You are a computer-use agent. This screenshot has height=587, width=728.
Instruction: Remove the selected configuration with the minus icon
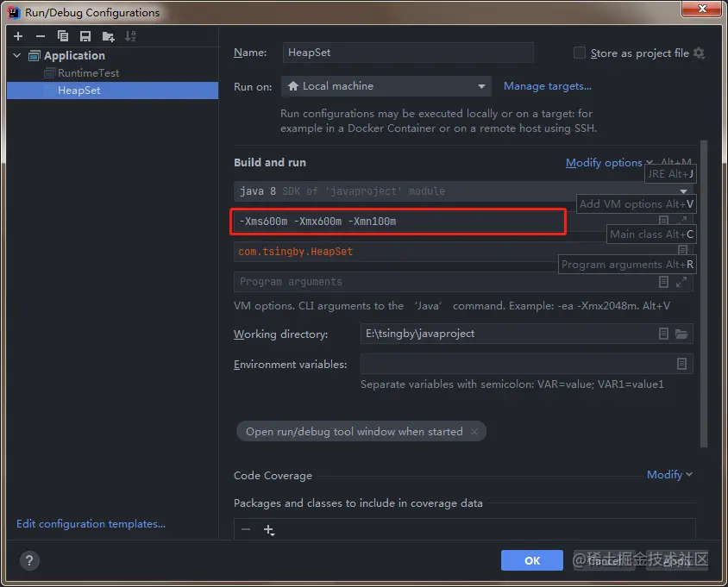(x=41, y=36)
